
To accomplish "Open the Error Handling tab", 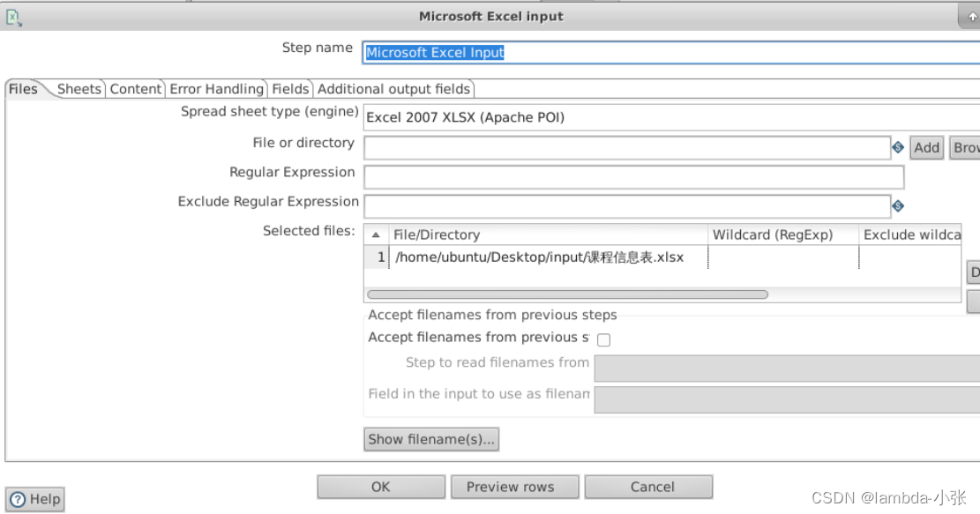I will pos(216,89).
